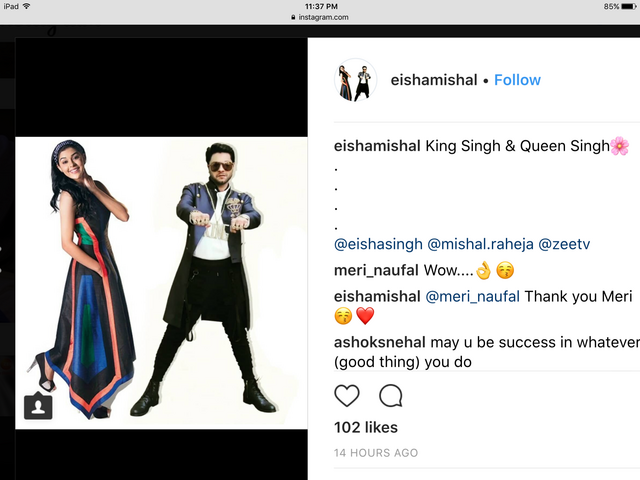Image resolution: width=640 pixels, height=480 pixels.
Task: Tap the padlock icon beside instagram.com
Action: [x=293, y=17]
